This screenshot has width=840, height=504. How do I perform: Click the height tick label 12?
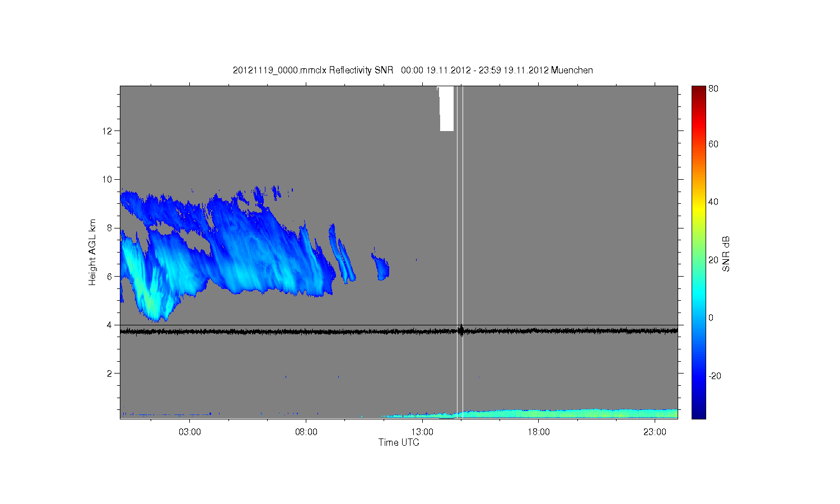[107, 131]
